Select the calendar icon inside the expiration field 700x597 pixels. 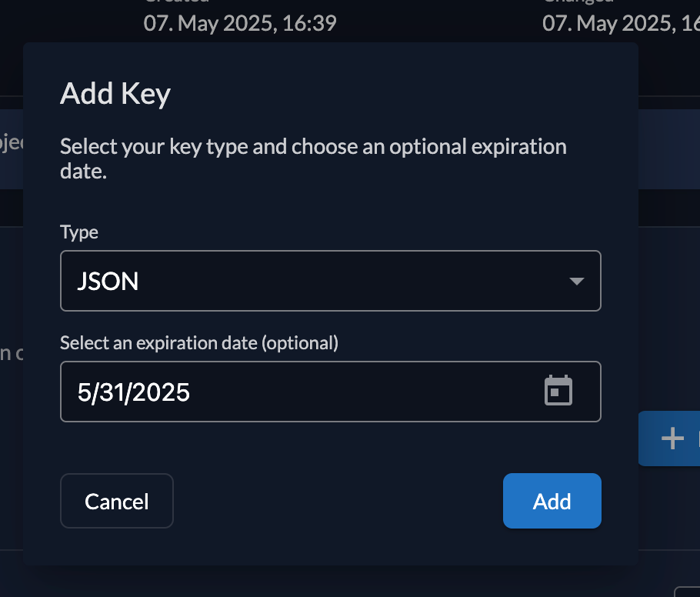[559, 391]
